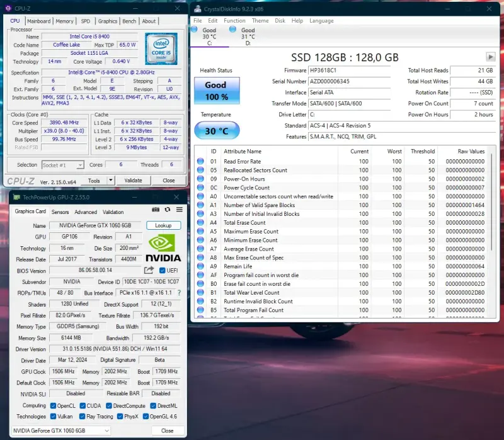Click status dot of Reallocated Sectors Count row
Image resolution: width=504 pixels, height=440 pixels.
tap(200, 170)
